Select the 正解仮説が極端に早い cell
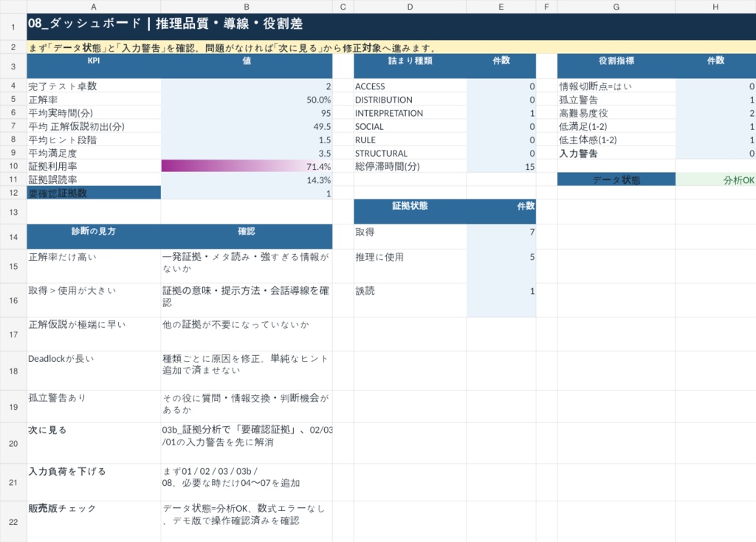Screen dimensions: 756x542 coord(94,335)
